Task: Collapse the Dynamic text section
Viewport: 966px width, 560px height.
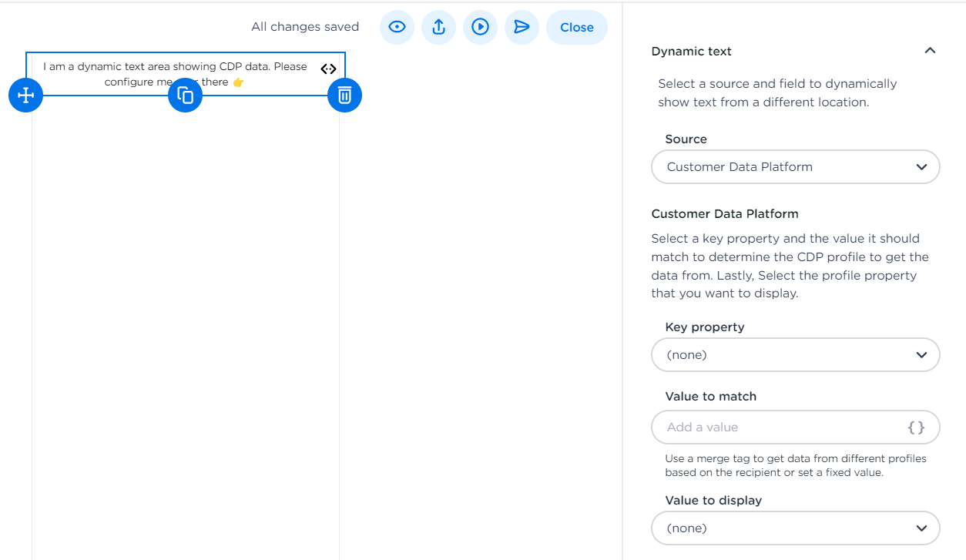Action: pos(930,51)
